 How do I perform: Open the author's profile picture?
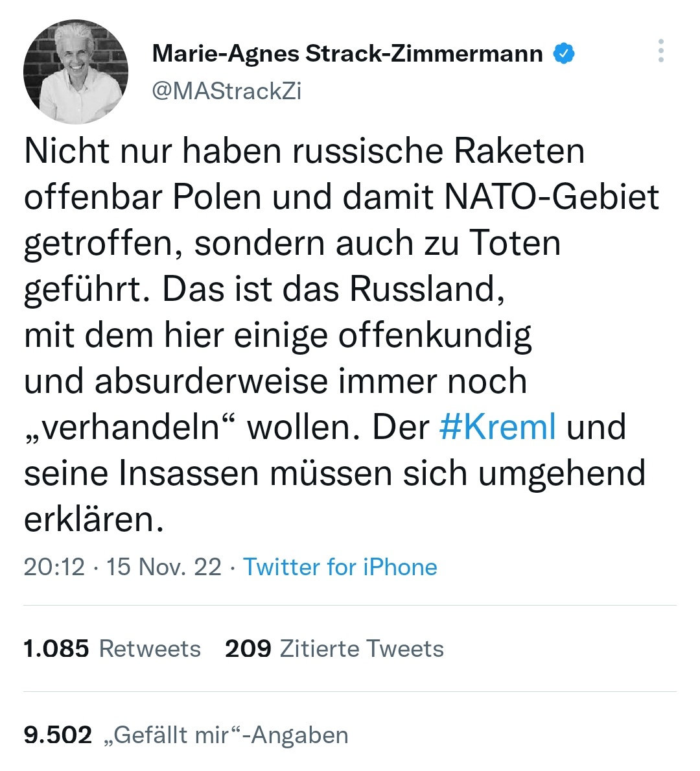tap(76, 72)
